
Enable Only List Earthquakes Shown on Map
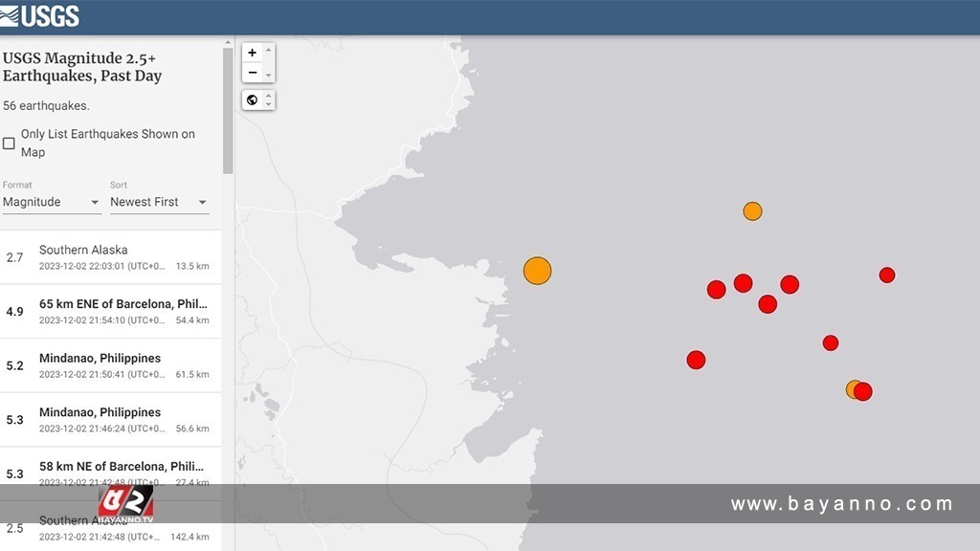10,143
